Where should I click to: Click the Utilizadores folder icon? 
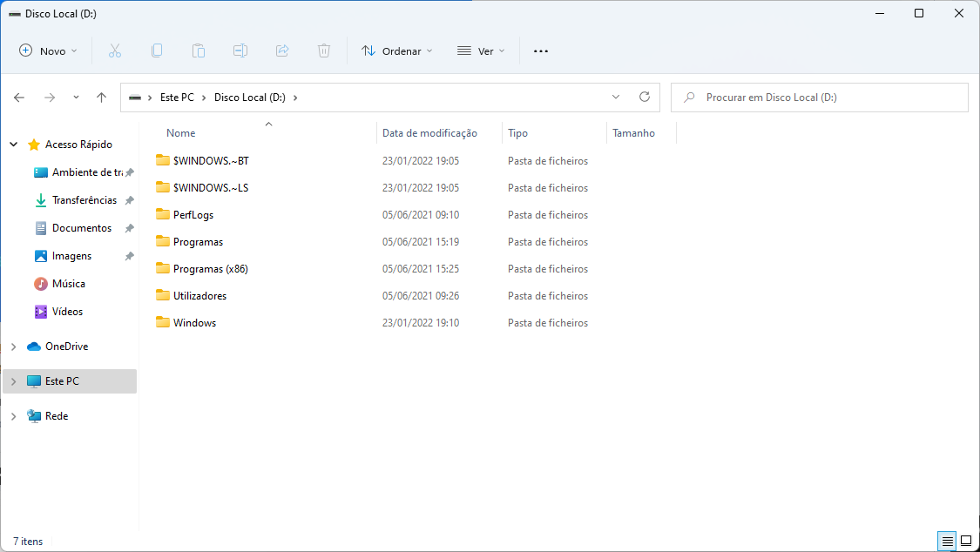(163, 295)
